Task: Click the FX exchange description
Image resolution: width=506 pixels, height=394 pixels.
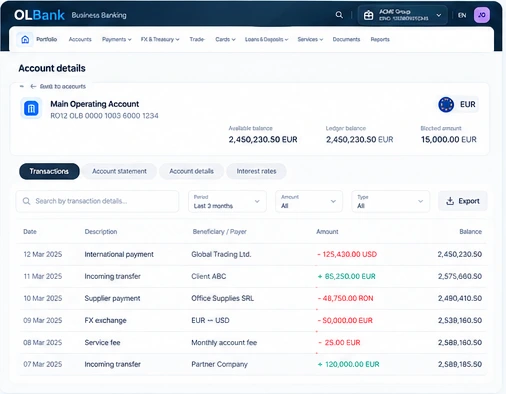Action: point(105,320)
